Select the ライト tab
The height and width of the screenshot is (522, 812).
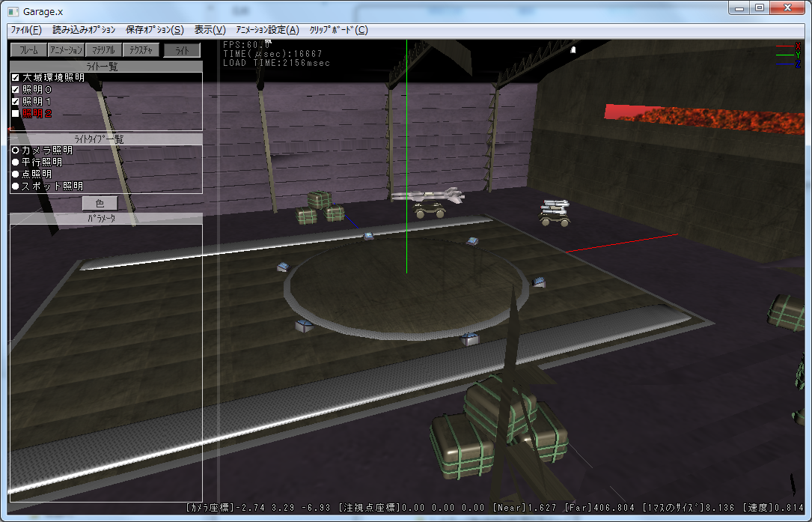click(182, 51)
